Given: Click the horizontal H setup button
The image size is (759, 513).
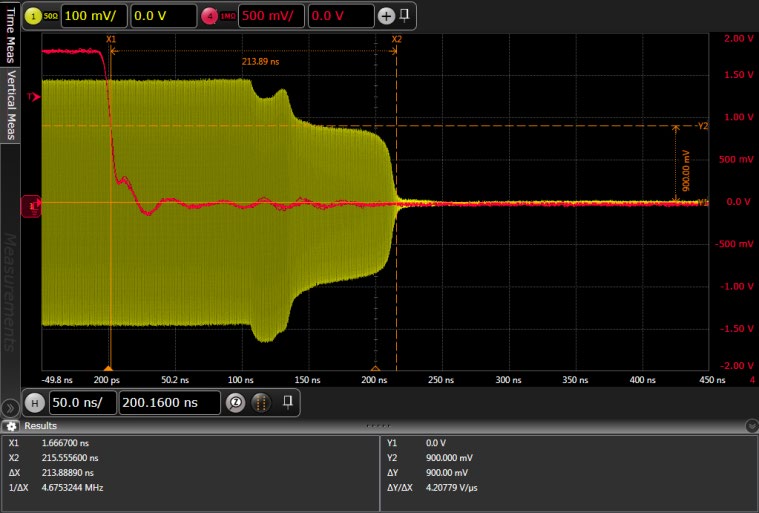Looking at the screenshot, I should [34, 403].
